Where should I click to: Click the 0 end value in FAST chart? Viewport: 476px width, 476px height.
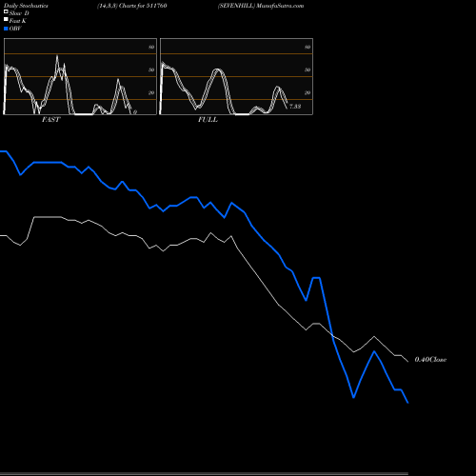click(135, 112)
